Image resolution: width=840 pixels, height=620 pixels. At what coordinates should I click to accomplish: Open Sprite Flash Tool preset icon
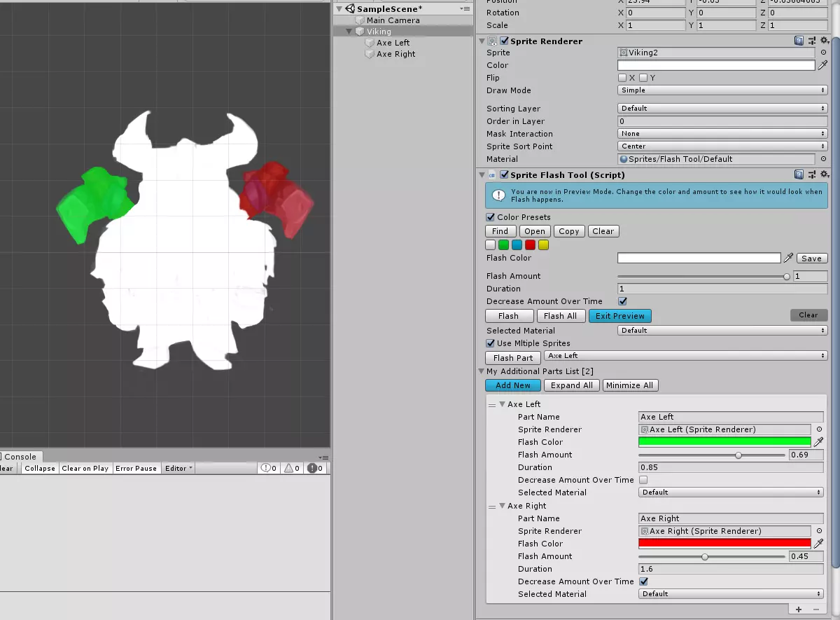coord(812,175)
